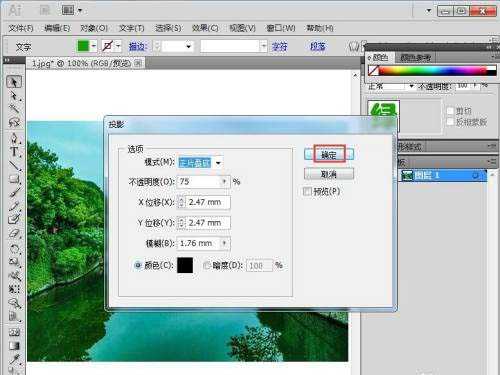Select the Blob Brush tool

[14, 219]
